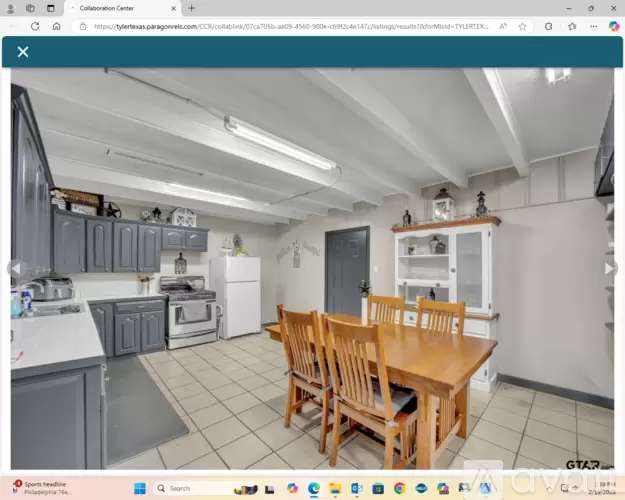
Task: Open the Windows Start menu
Action: coord(140,488)
